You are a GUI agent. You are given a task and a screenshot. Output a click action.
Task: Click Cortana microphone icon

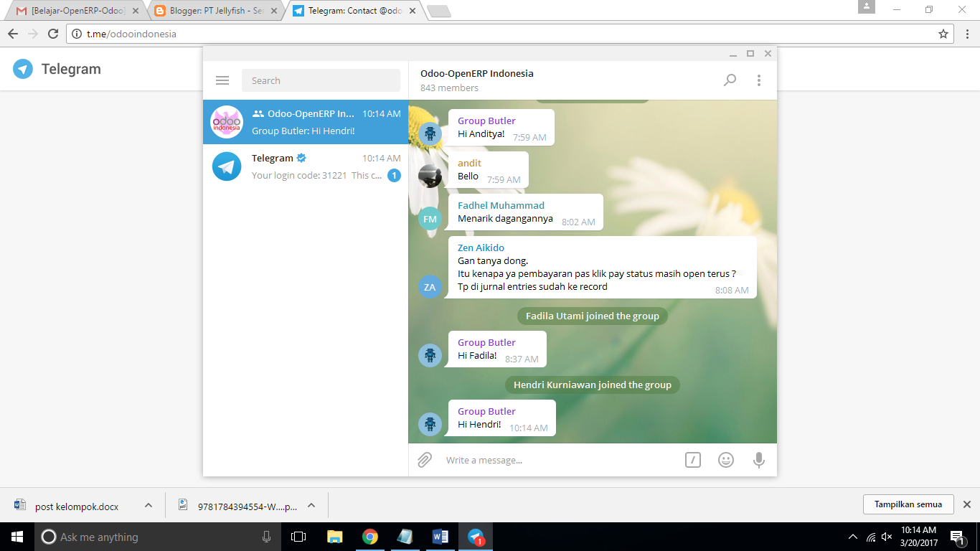(266, 537)
